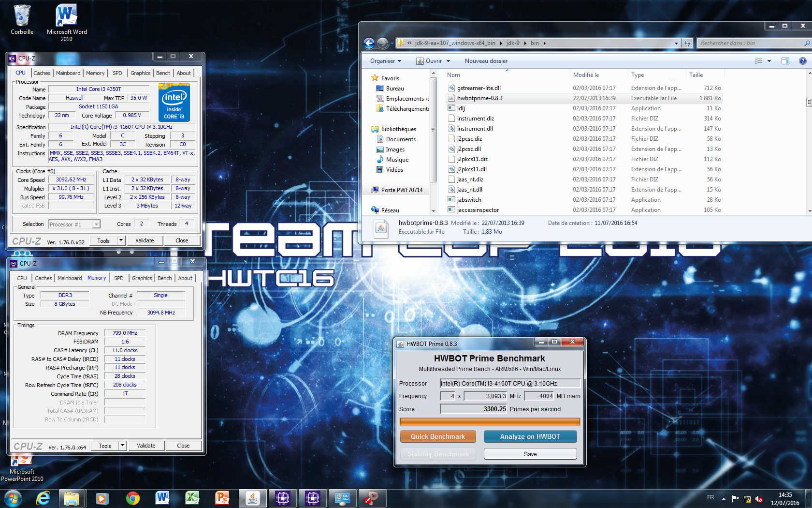The image size is (812, 508).
Task: Click the Explorer refresh address button
Action: pos(687,43)
